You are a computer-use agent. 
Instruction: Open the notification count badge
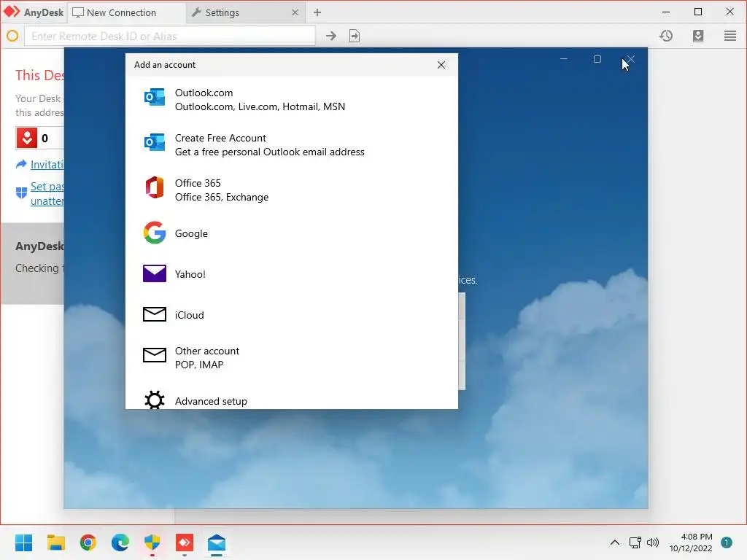[x=726, y=542]
